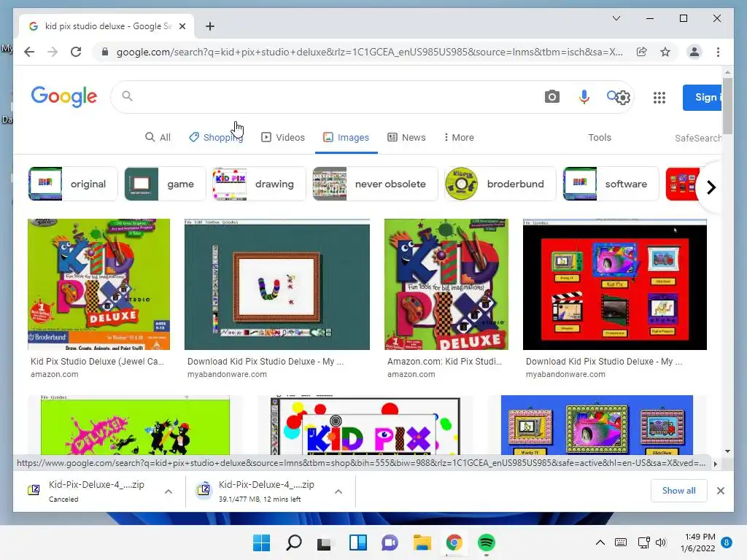Switch to the All results tab
The height and width of the screenshot is (560, 747).
click(158, 137)
